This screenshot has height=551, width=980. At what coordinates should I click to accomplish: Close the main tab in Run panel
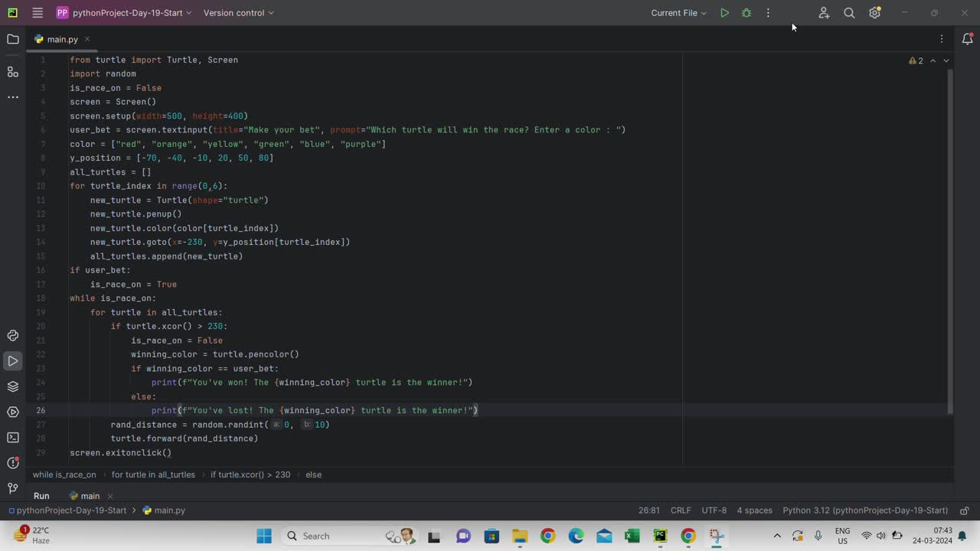coord(109,496)
